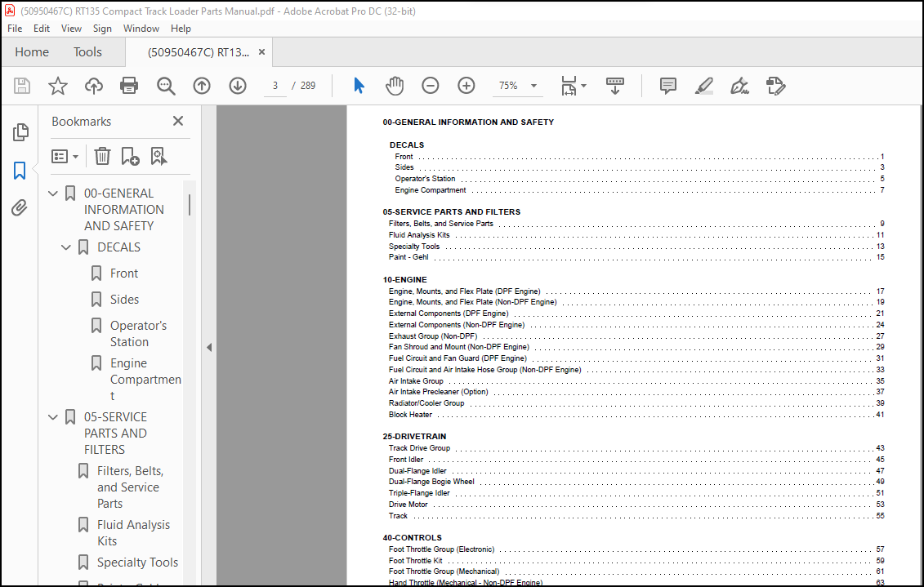Collapse 05-SERVICE PARTS AND FILTERS bookmark
The image size is (924, 587).
53,417
